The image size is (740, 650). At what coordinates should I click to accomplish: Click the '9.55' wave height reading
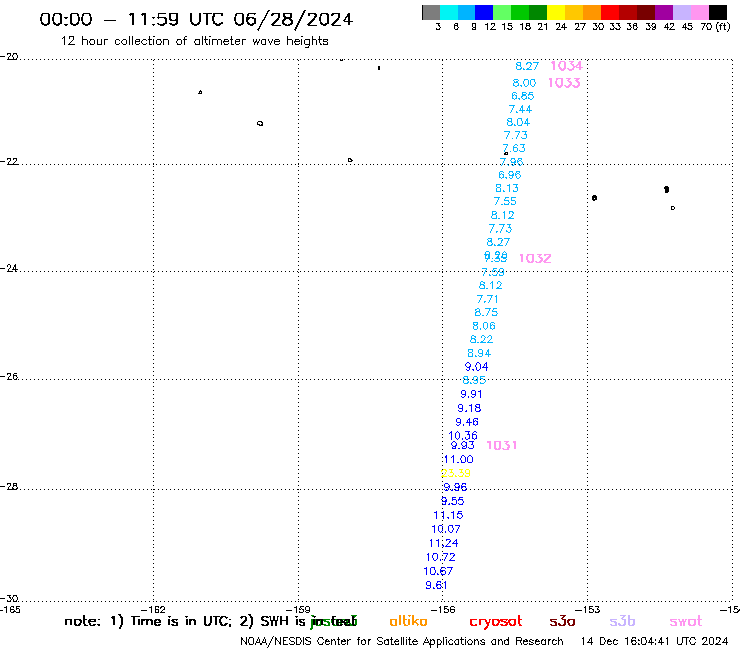pyautogui.click(x=453, y=501)
